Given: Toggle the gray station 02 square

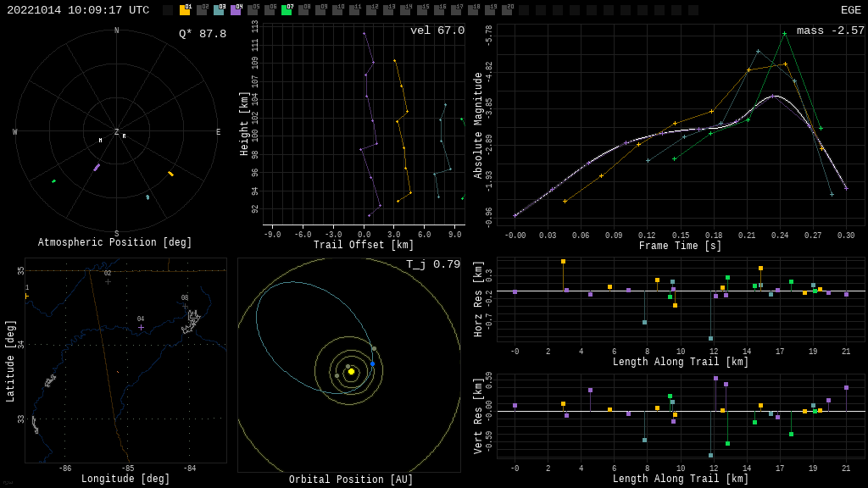Looking at the screenshot, I should coord(202,10).
